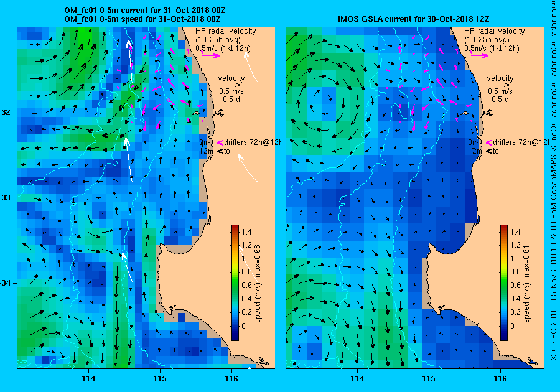Image resolution: width=560 pixels, height=392 pixels.
Task: Click the -32 latitude axis label
Action: point(6,113)
